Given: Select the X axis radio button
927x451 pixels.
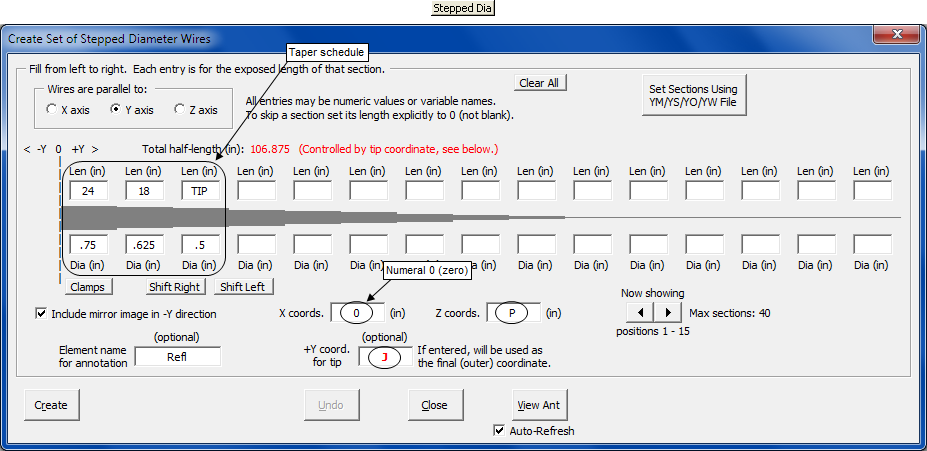Looking at the screenshot, I should point(52,110).
